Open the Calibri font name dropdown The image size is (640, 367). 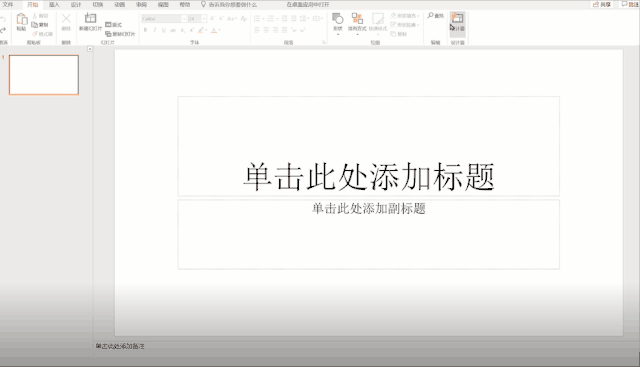184,19
